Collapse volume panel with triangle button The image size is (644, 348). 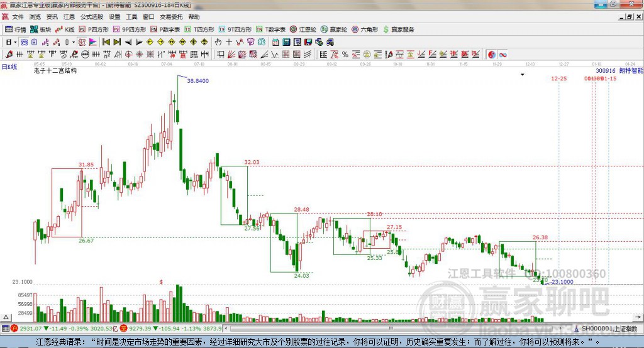click(6, 317)
